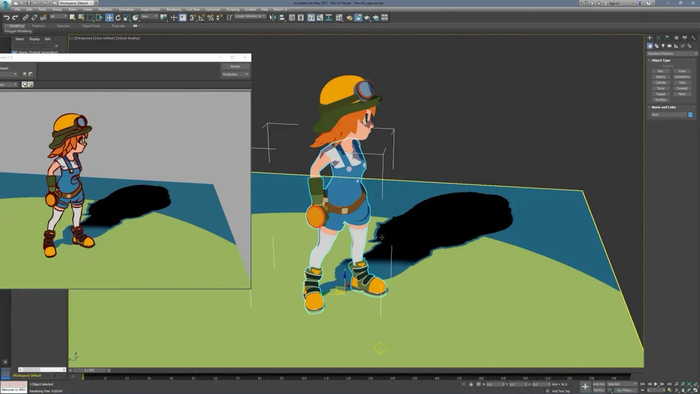The height and width of the screenshot is (394, 700).
Task: Open the Render Setup icon
Action: [349, 17]
